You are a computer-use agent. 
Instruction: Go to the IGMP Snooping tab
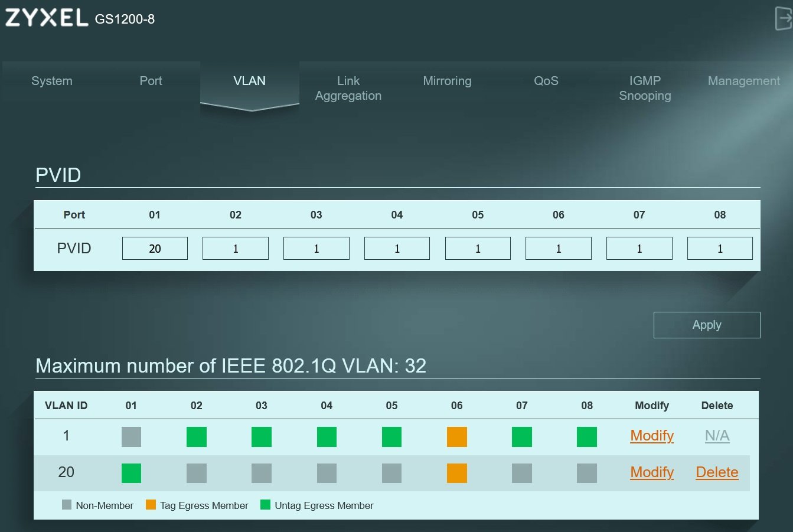click(645, 88)
